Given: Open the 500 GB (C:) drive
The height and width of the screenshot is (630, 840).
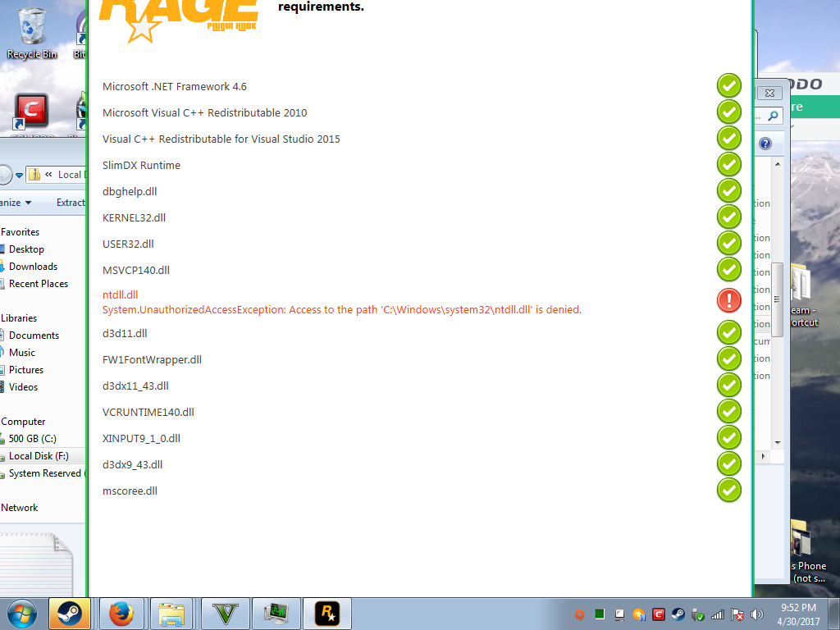Looking at the screenshot, I should (32, 439).
